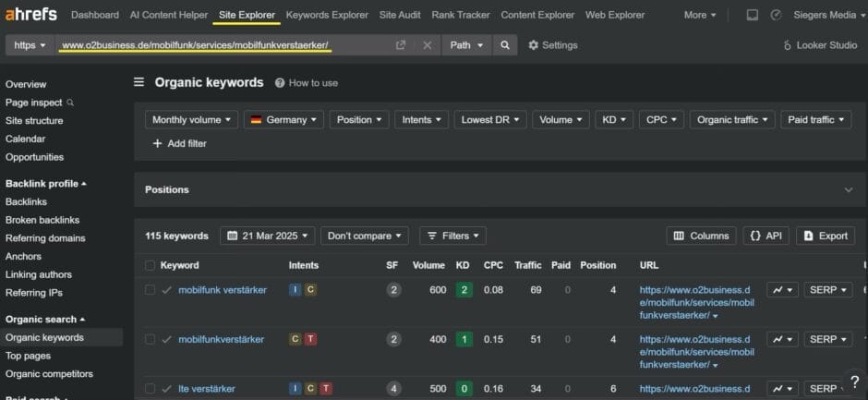
Task: Click the hamburger menu next to Organic keywords
Action: [x=139, y=82]
